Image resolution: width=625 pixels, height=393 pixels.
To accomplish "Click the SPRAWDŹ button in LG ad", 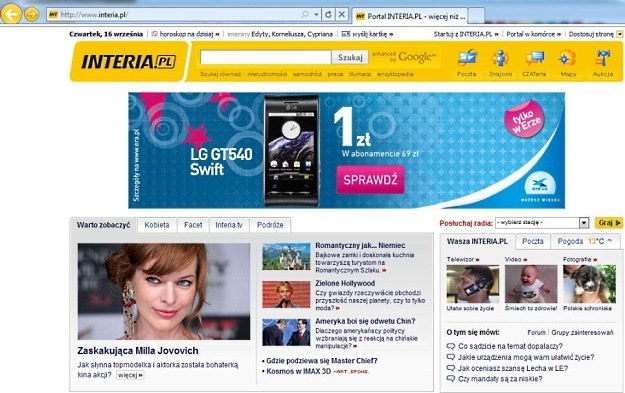I will tap(370, 180).
